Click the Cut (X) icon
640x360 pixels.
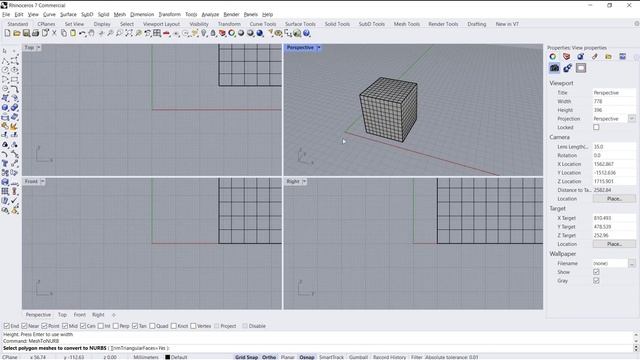coord(54,33)
